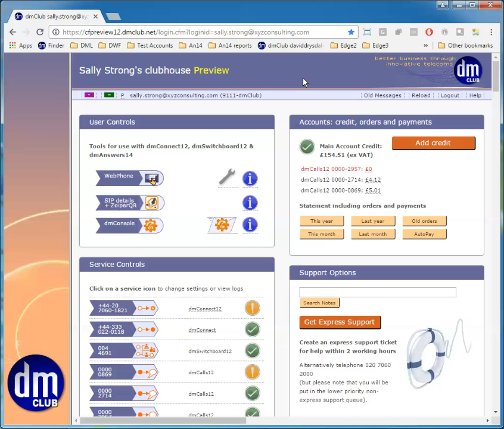Click the page vertical scrollbar
This screenshot has height=429, width=504.
tap(495, 76)
